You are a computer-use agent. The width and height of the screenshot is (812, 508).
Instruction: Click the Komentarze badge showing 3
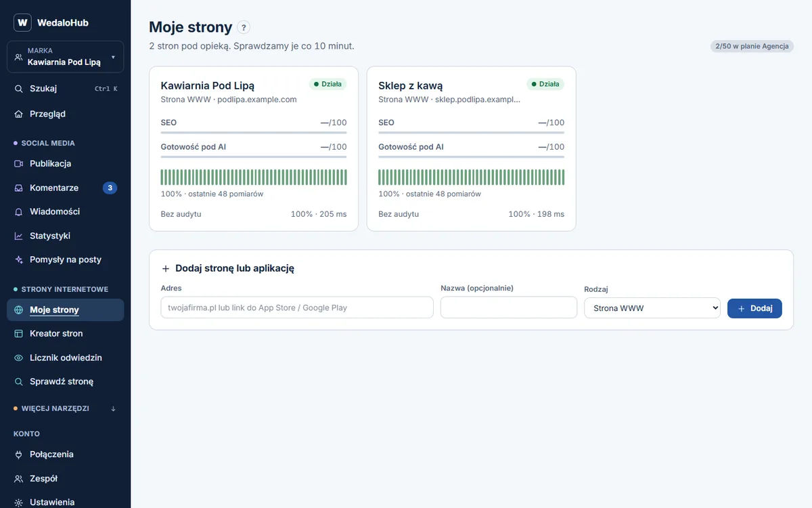tap(110, 188)
